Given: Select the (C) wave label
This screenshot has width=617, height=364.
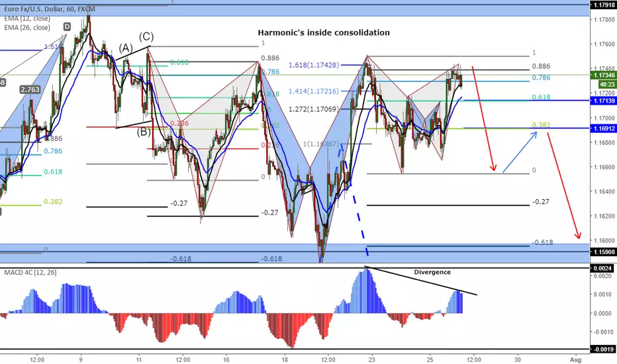Looking at the screenshot, I should tap(146, 37).
